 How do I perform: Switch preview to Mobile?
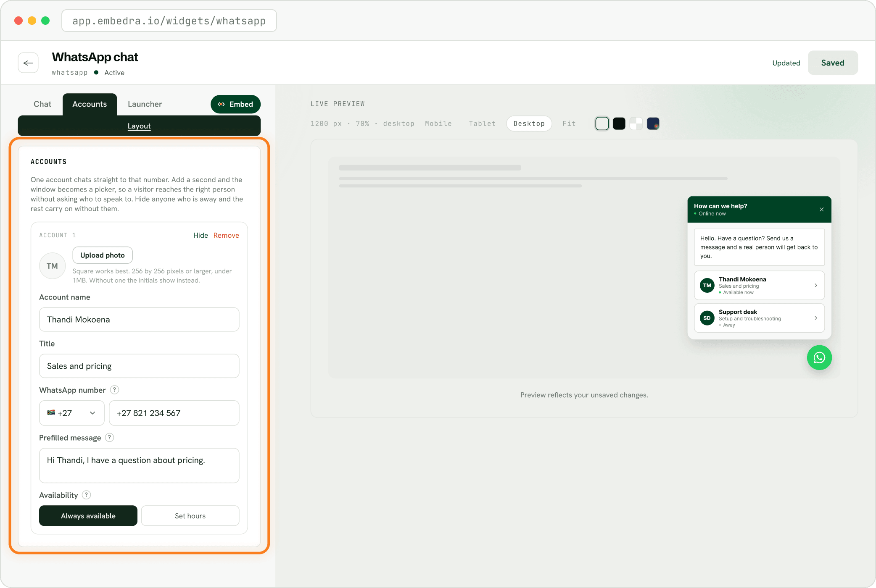(438, 123)
